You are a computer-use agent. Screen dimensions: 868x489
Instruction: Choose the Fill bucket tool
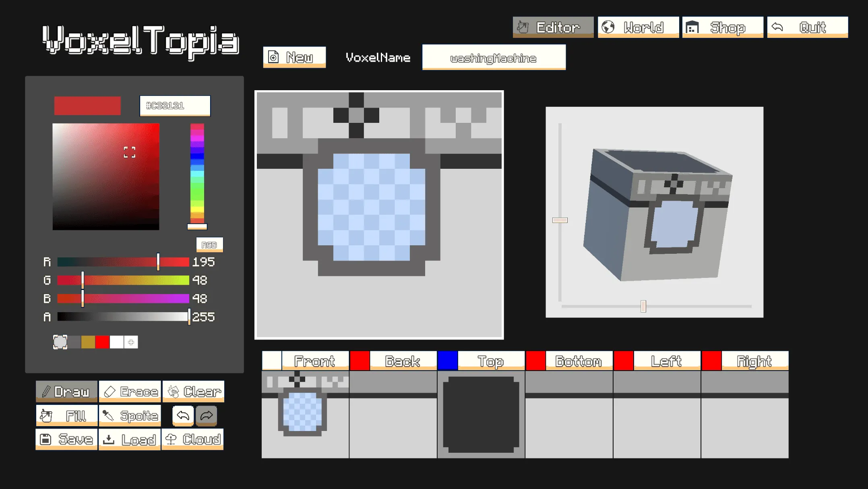66,415
